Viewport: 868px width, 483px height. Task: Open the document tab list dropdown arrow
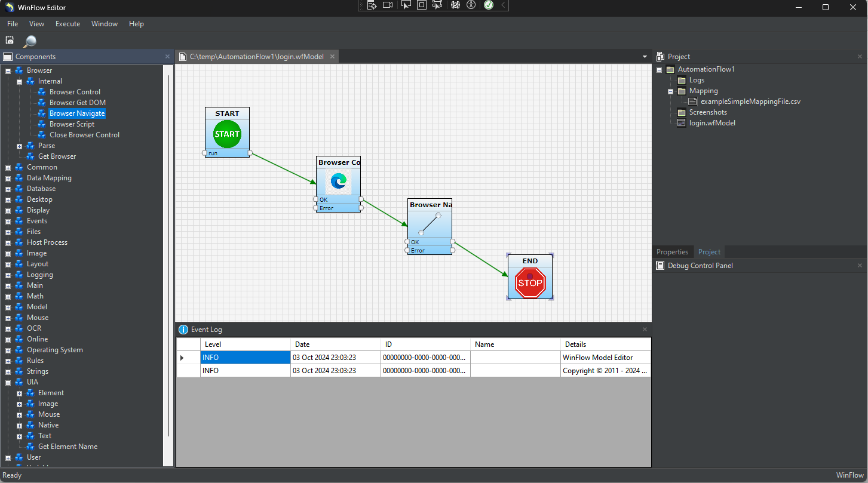(645, 57)
